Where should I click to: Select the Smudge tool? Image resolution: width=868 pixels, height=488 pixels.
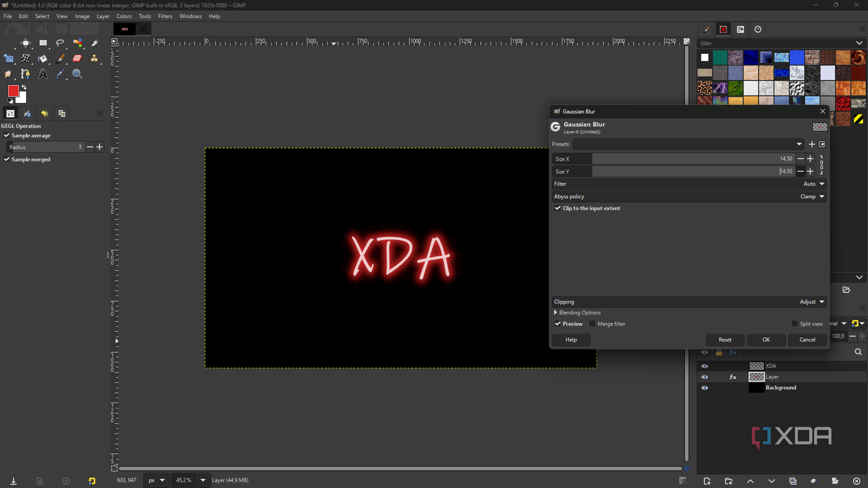click(x=8, y=74)
